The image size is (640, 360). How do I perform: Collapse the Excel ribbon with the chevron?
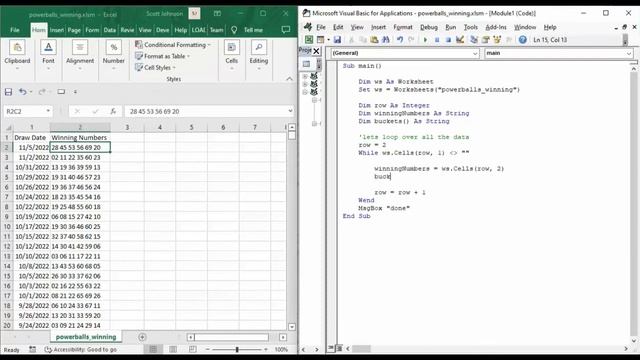click(x=289, y=79)
